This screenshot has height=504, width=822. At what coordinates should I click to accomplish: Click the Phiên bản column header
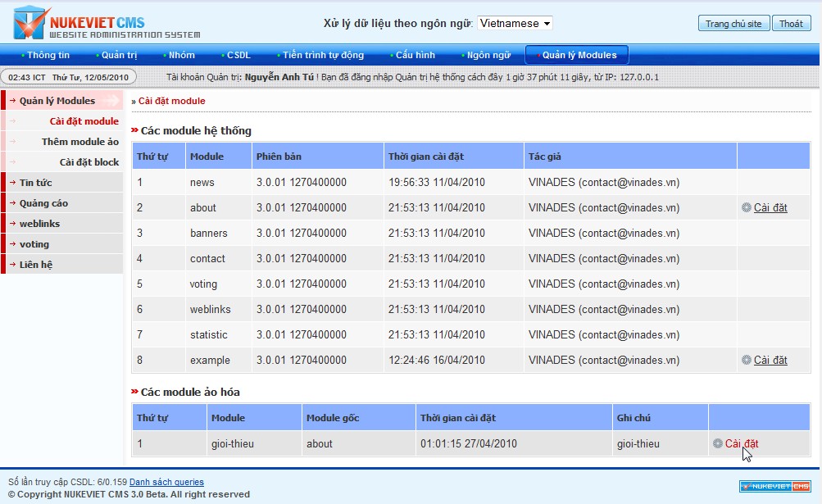pyautogui.click(x=318, y=157)
